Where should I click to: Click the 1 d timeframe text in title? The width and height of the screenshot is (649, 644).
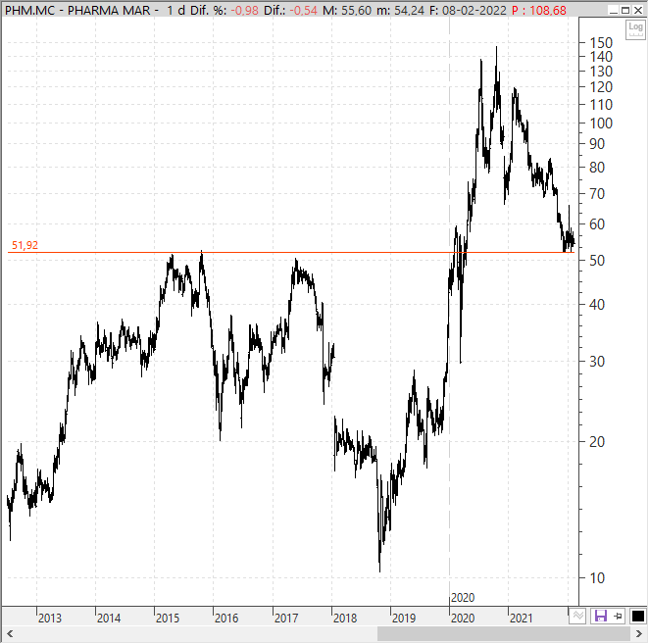(175, 10)
